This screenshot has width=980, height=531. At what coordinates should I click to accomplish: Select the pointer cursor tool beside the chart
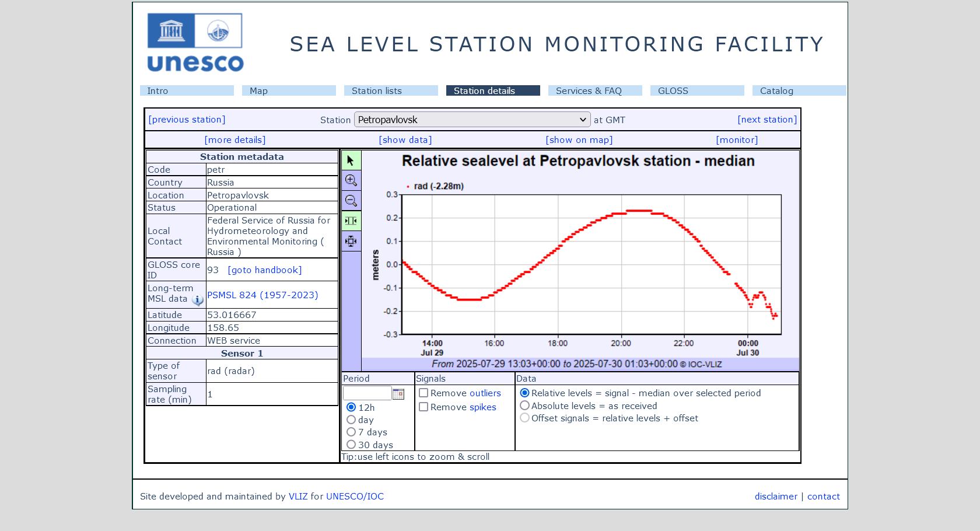(351, 160)
